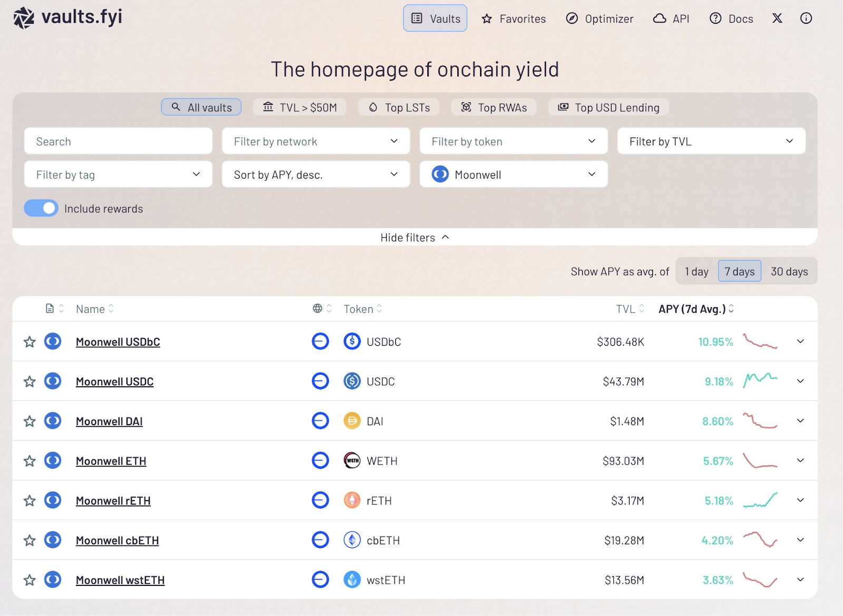Click the Search input field
This screenshot has height=616, width=843.
118,141
